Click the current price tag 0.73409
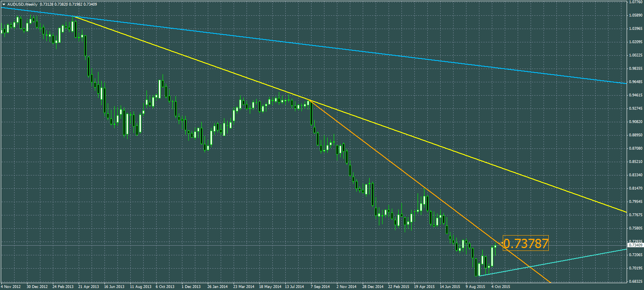Screen dimensions: 644x290 point(636,245)
